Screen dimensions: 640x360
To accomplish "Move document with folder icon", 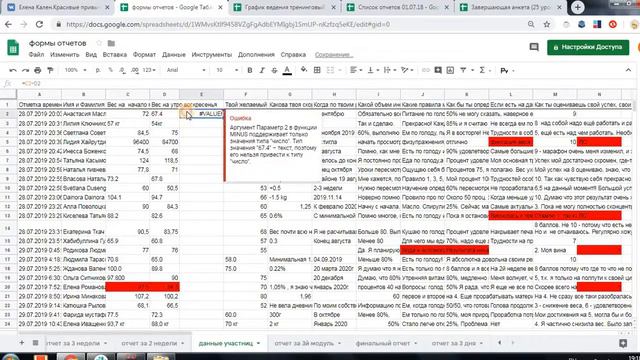I will (111, 43).
